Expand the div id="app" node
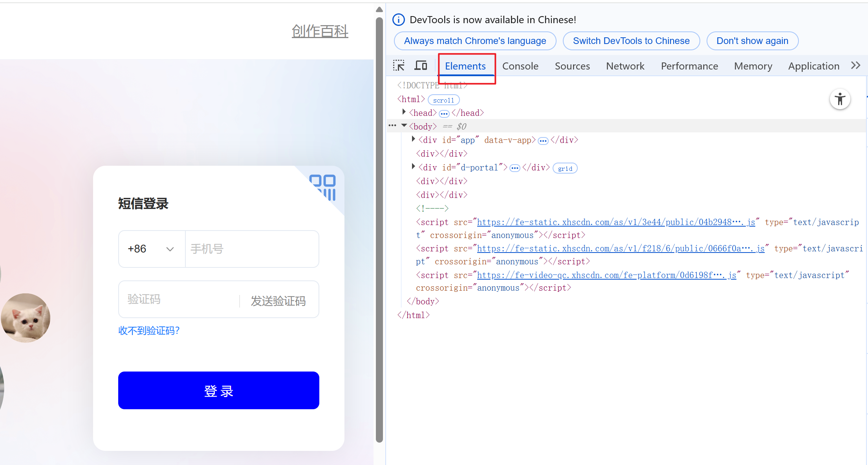 (413, 139)
